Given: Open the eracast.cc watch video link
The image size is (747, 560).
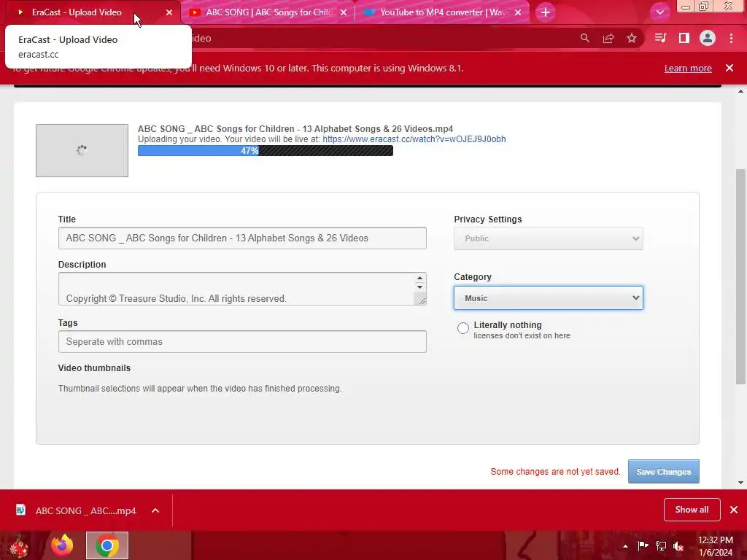Looking at the screenshot, I should [414, 139].
